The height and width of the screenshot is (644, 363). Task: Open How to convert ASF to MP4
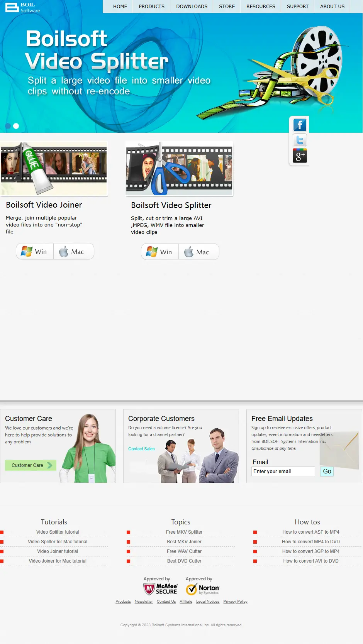coord(311,532)
